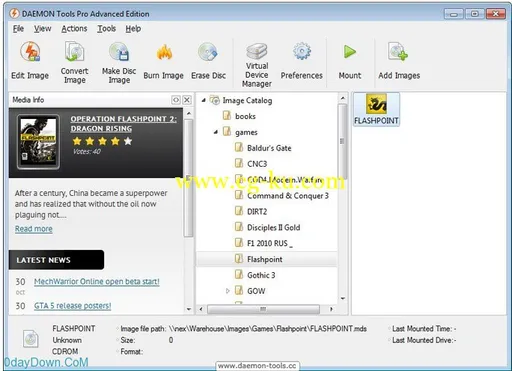Image resolution: width=512 pixels, height=371 pixels.
Task: Click the catalog tree horizontal scrollbar thumb
Action: tap(263, 309)
